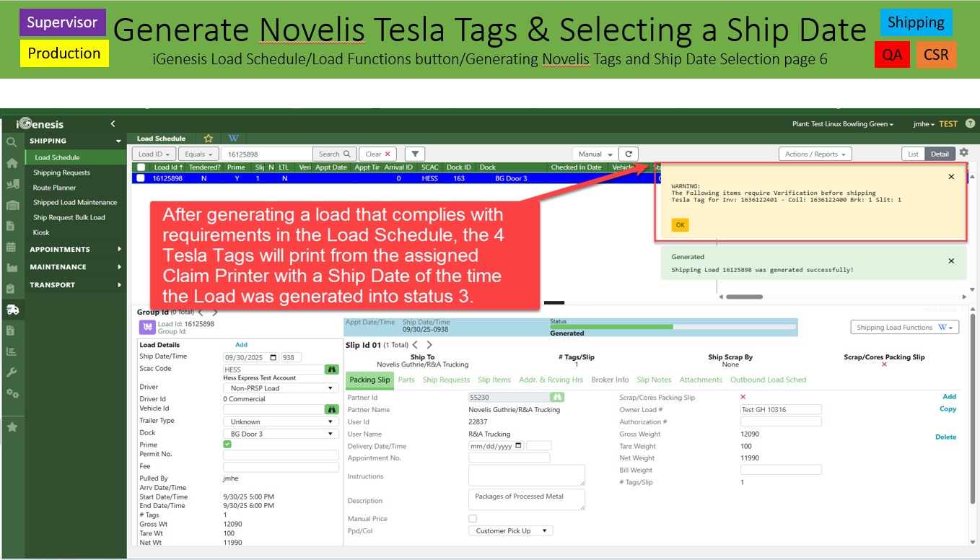Open the star favorites icon in the left rail
The width and height of the screenshot is (980, 560).
[12, 427]
